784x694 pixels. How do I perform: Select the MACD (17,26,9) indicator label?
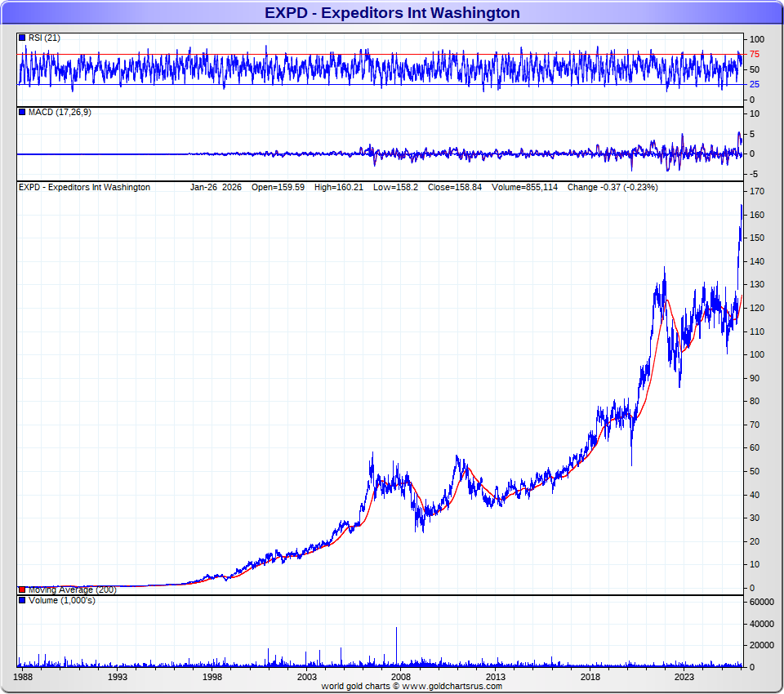pos(60,113)
